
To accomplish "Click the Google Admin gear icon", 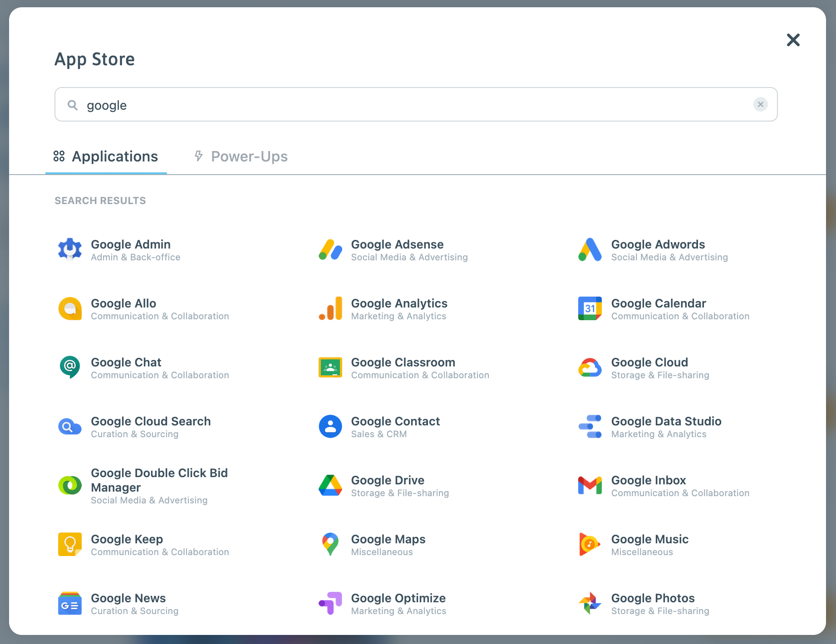I will click(70, 249).
